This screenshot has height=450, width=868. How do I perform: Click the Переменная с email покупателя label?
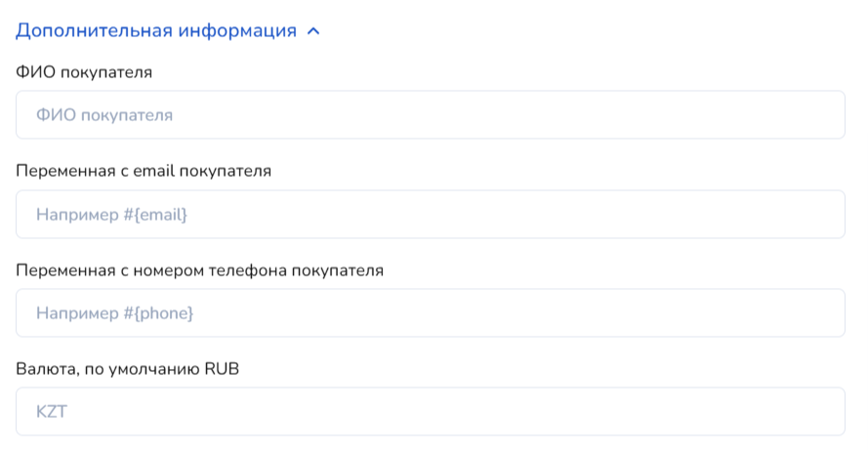click(x=144, y=171)
